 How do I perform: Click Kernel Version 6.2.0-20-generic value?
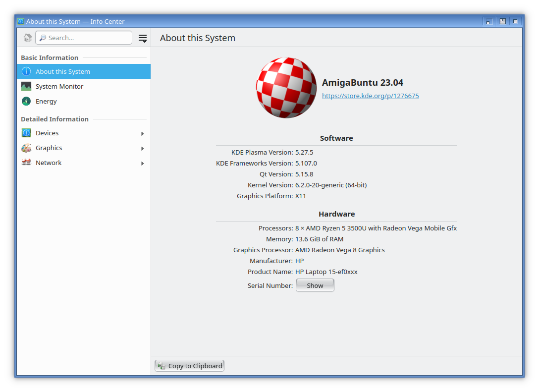[x=331, y=185]
